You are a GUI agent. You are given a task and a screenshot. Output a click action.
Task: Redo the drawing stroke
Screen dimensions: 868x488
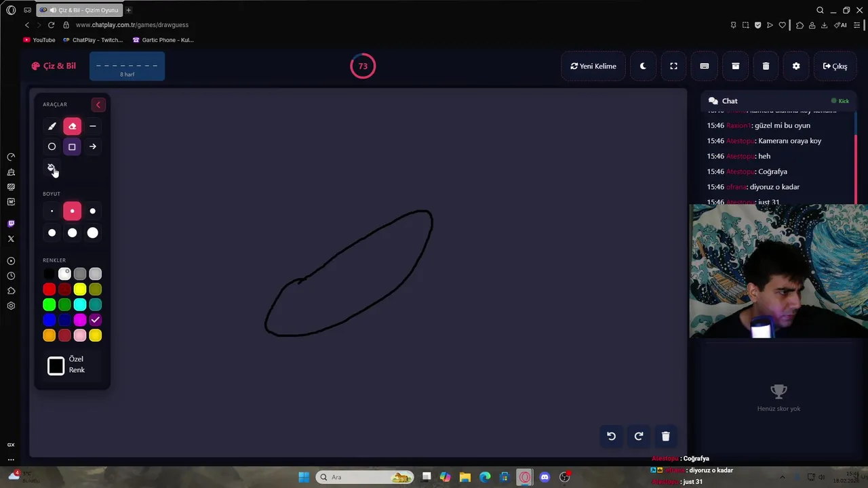[638, 436]
